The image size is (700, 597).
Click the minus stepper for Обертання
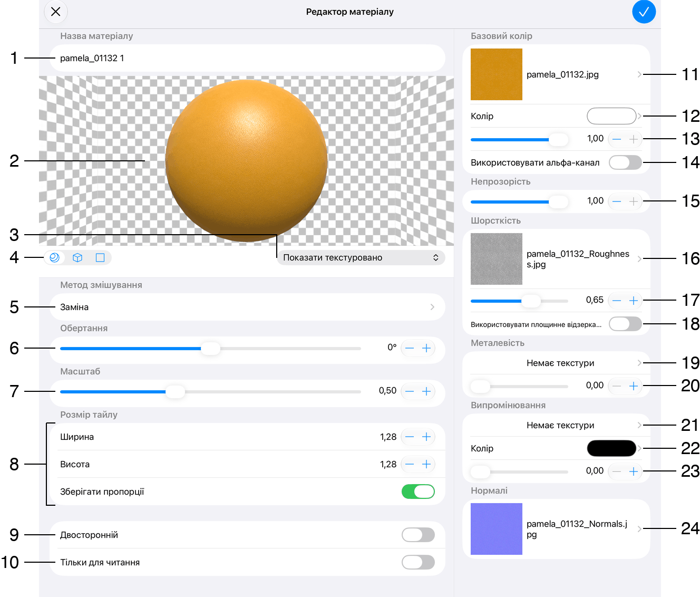(x=410, y=348)
